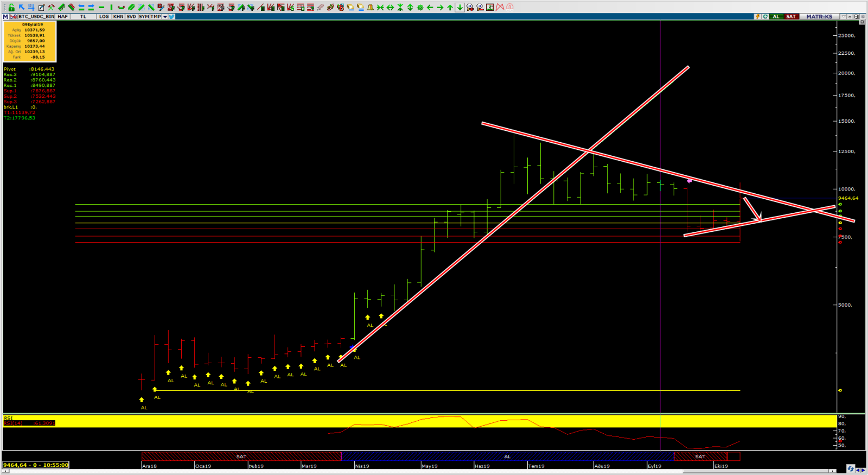868x475 pixels.
Task: Toggle the SVD chart option
Action: (x=131, y=17)
